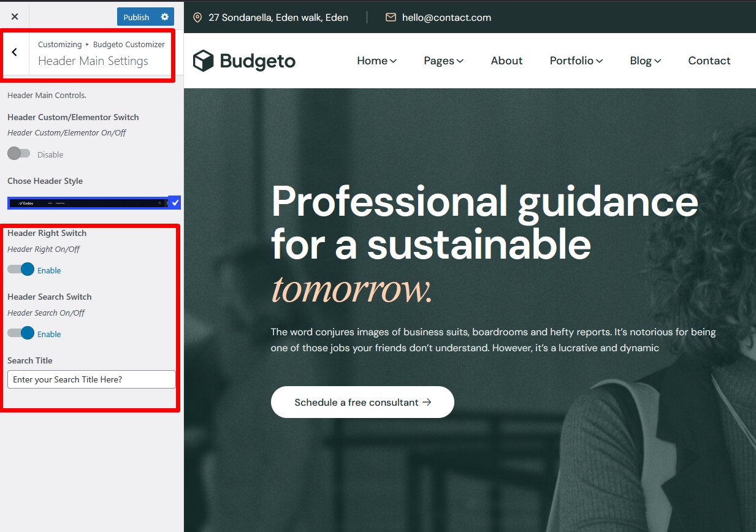Open the About page link
The image size is (756, 532).
pos(506,61)
